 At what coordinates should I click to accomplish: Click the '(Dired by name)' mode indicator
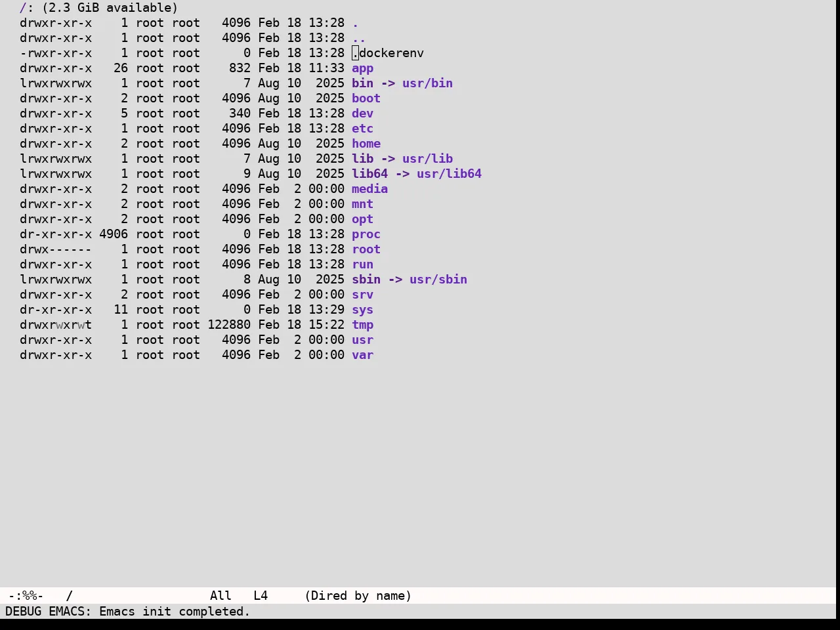358,596
